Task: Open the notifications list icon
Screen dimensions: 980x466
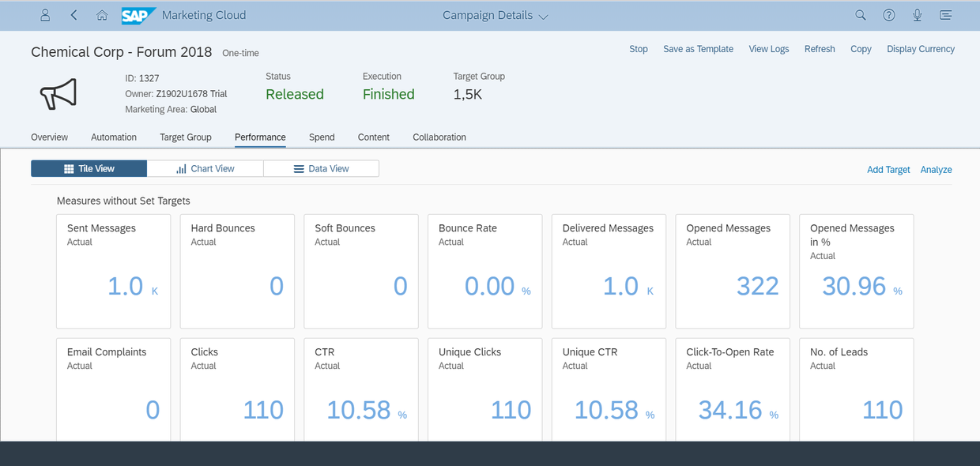Action: coord(945,15)
